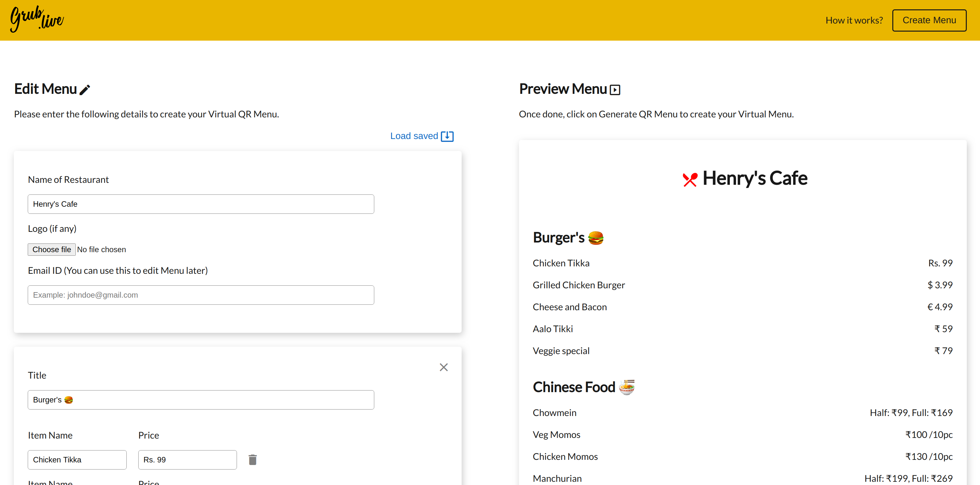Click the ₹130 /10pc price
This screenshot has width=980, height=485.
[929, 457]
